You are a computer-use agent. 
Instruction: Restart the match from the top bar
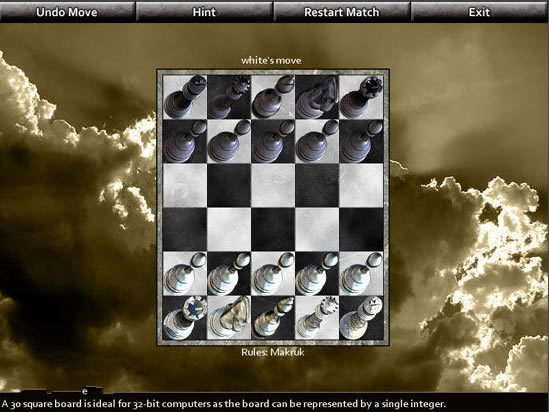[341, 12]
